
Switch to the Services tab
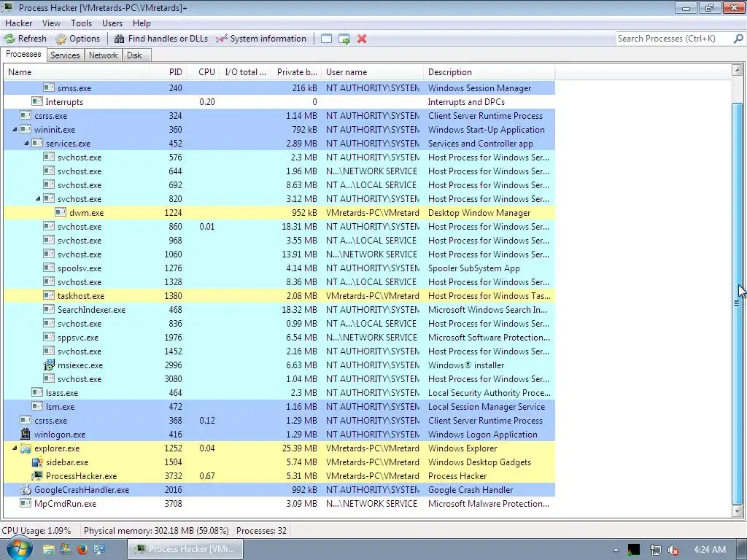(65, 55)
